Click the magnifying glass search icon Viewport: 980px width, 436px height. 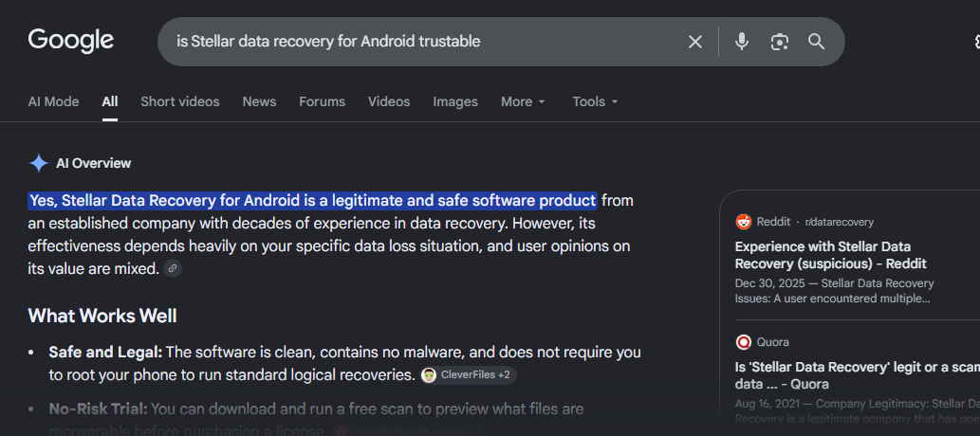point(816,42)
